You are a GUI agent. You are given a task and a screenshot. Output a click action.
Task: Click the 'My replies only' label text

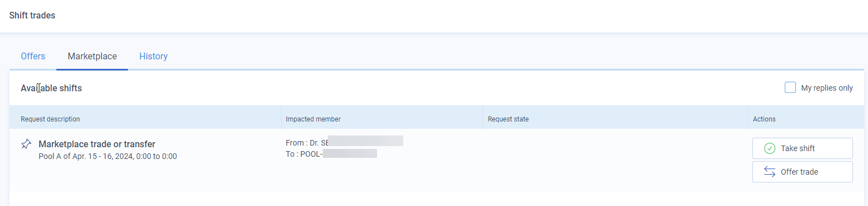click(x=827, y=88)
